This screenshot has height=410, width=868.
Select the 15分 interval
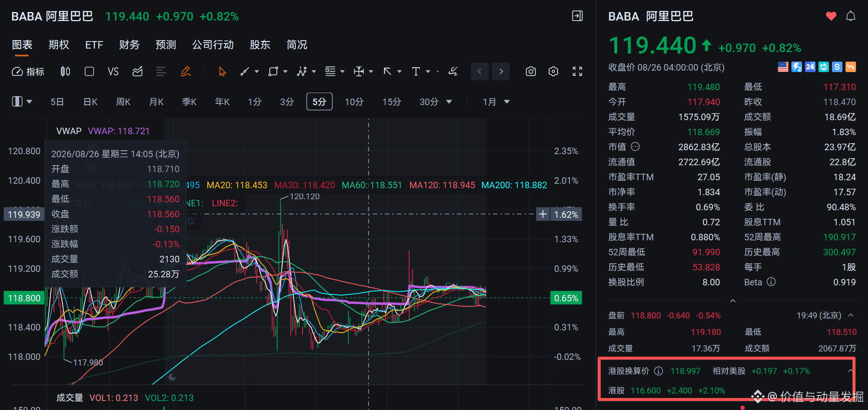(392, 102)
